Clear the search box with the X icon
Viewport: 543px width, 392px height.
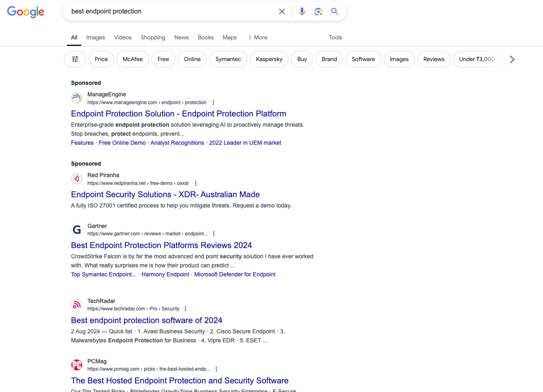point(282,11)
